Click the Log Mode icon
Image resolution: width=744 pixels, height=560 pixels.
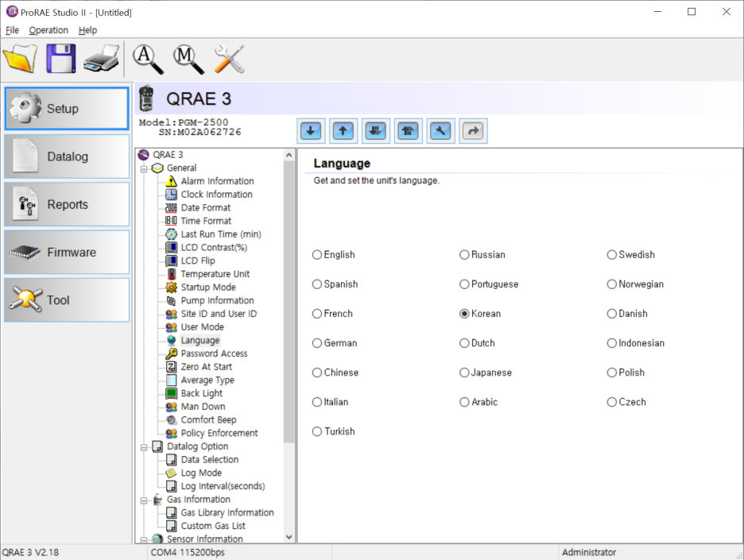(171, 473)
